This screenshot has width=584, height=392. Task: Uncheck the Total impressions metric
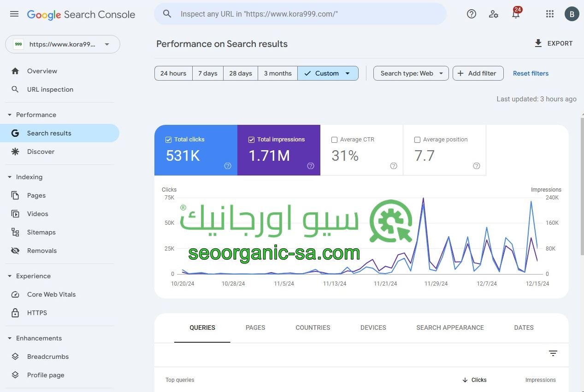251,139
